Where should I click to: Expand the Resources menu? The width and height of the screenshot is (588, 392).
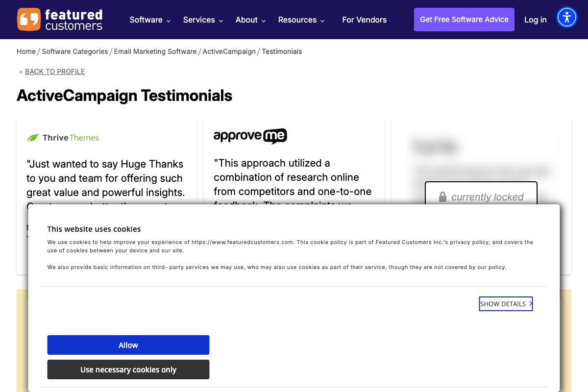301,20
